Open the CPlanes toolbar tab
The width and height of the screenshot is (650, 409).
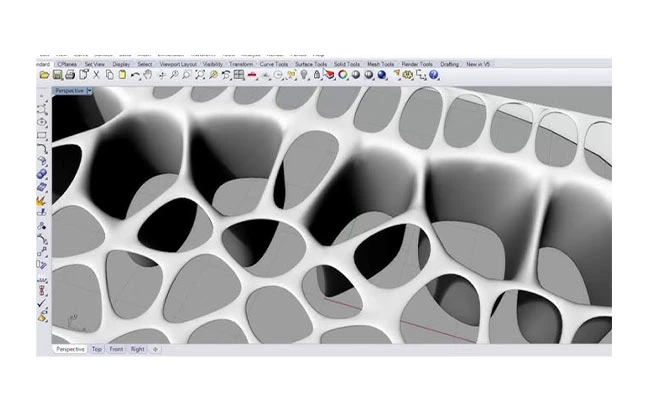[x=67, y=64]
